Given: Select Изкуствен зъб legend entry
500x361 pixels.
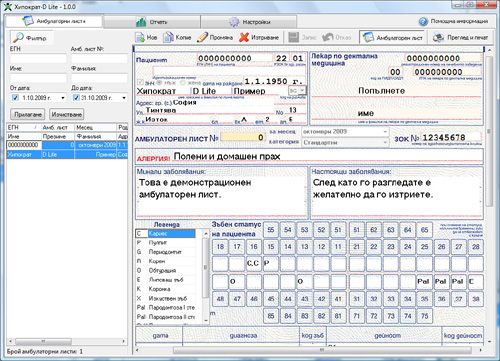Looking at the screenshot, I should pyautogui.click(x=165, y=298).
